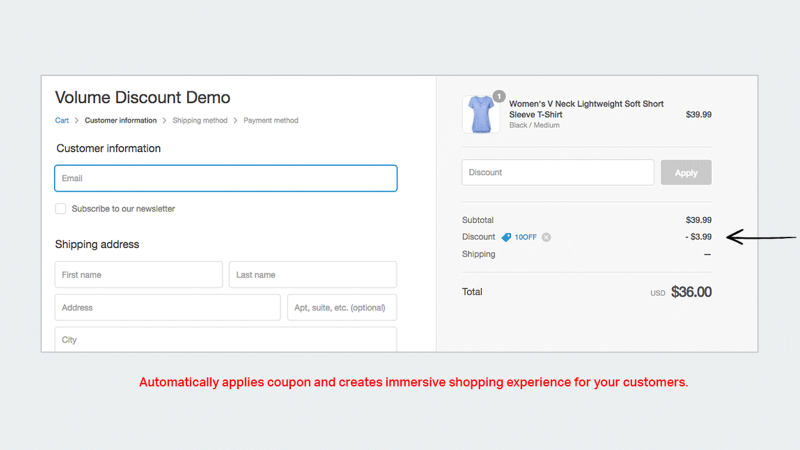The width and height of the screenshot is (800, 450).
Task: Click the Volume Discount Demo store title
Action: pos(143,97)
